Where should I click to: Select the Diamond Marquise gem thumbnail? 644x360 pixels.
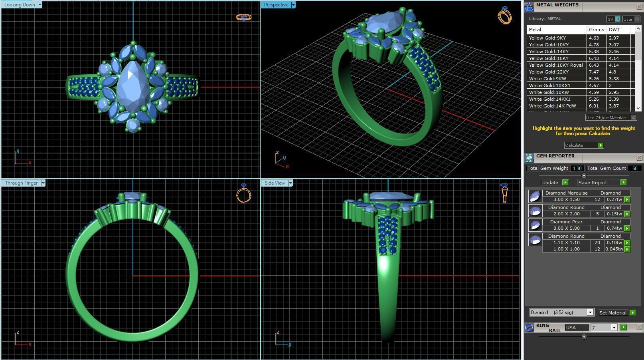coord(535,196)
